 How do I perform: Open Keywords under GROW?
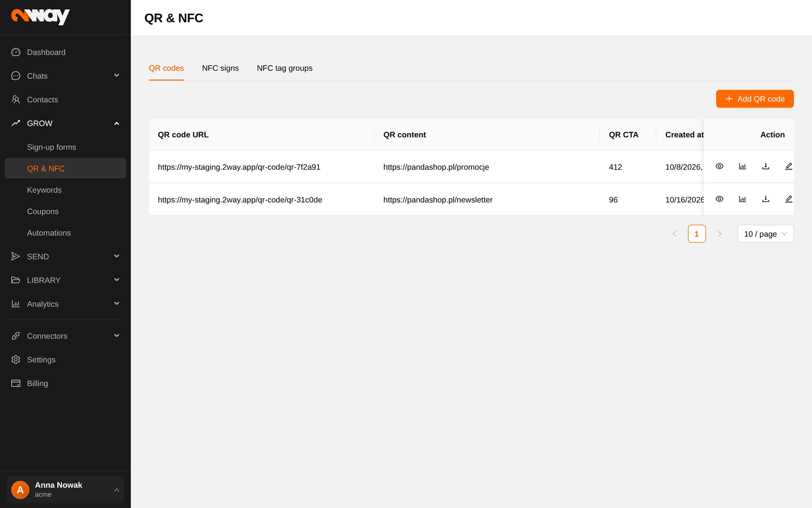click(x=65, y=190)
